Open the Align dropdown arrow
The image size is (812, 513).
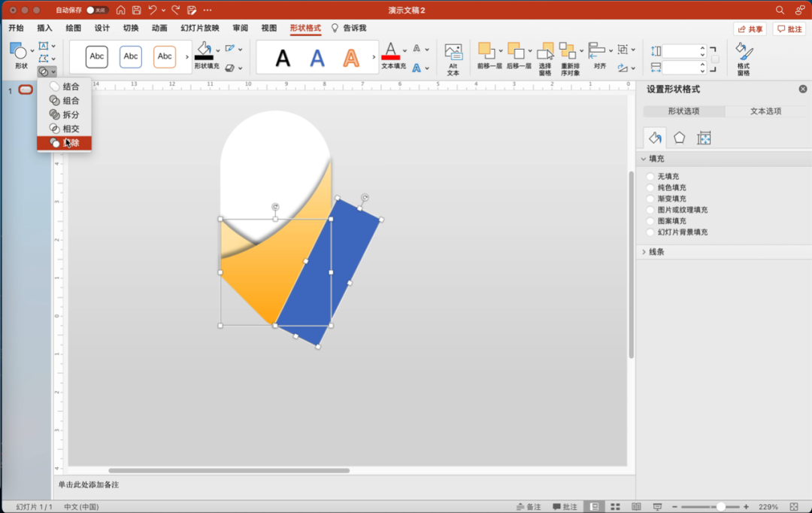point(611,50)
